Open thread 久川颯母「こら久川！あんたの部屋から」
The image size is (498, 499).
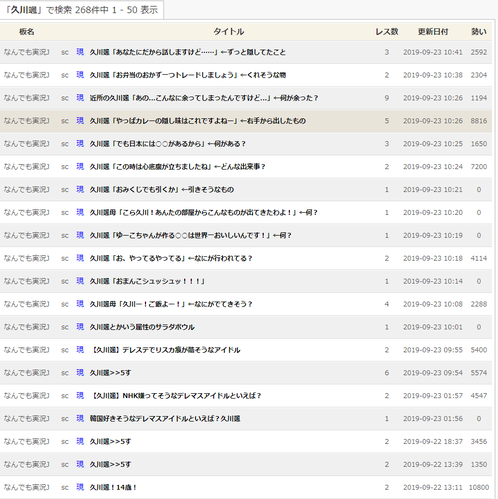(x=203, y=213)
